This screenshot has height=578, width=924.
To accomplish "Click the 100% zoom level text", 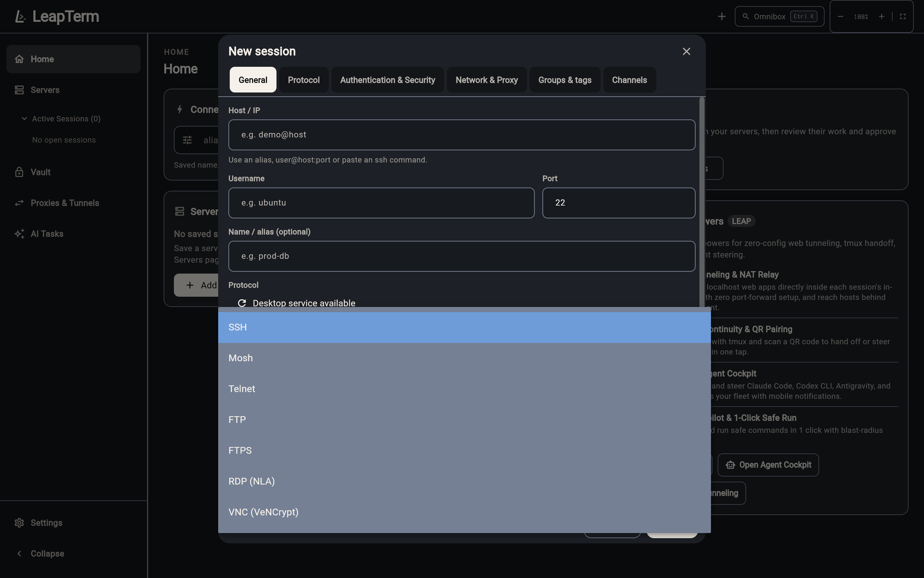I will (x=861, y=17).
